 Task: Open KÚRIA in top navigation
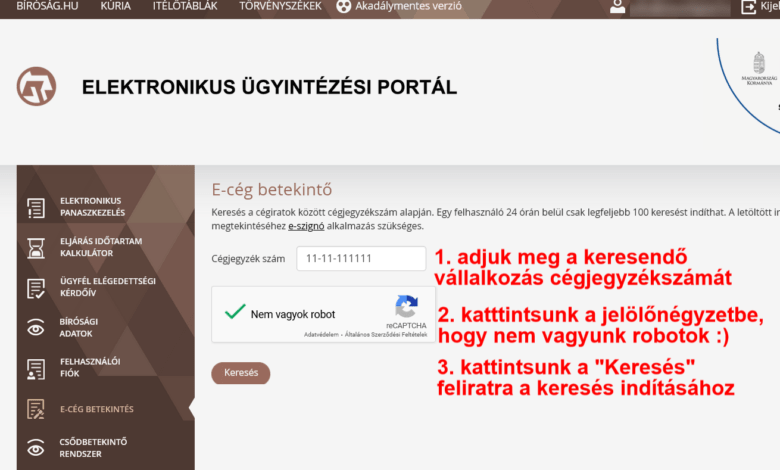[x=115, y=6]
